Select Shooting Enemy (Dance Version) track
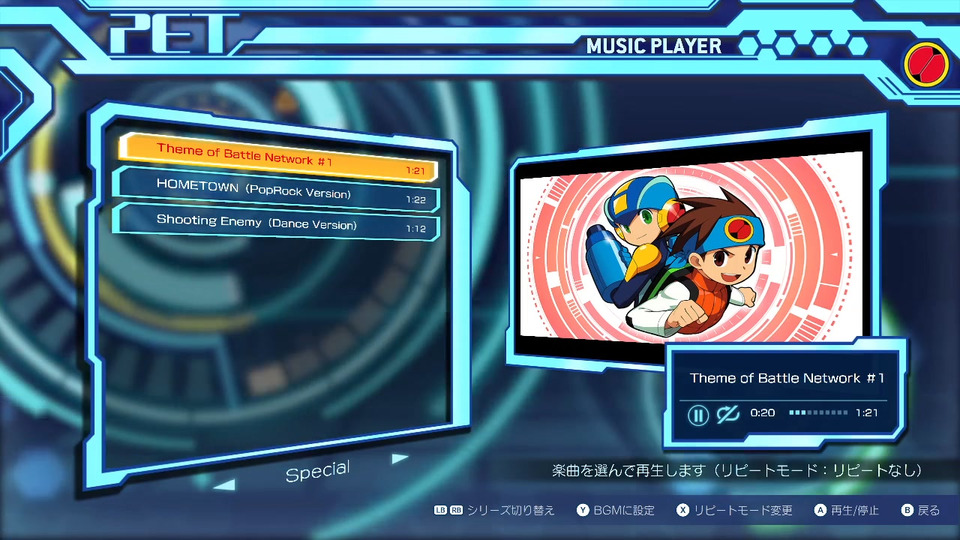The width and height of the screenshot is (960, 540). (277, 222)
